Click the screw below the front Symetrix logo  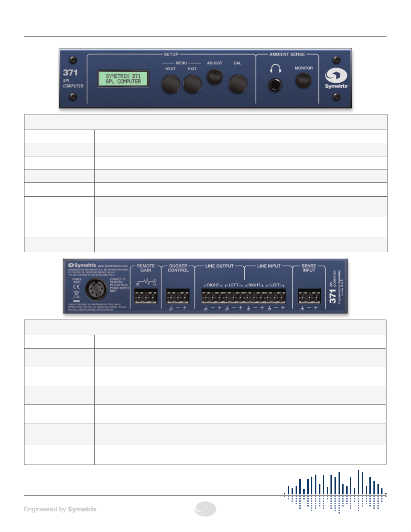tap(337, 97)
